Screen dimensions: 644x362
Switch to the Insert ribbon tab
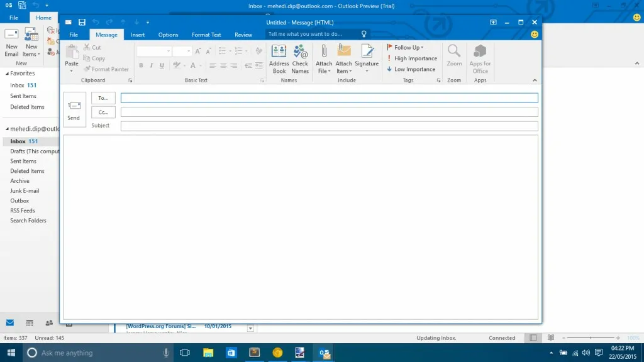click(138, 35)
